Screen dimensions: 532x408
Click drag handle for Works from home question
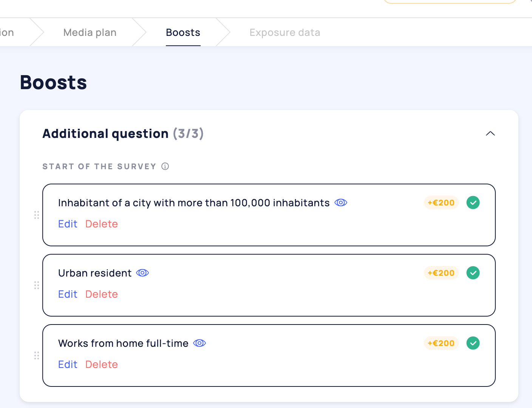pyautogui.click(x=37, y=355)
